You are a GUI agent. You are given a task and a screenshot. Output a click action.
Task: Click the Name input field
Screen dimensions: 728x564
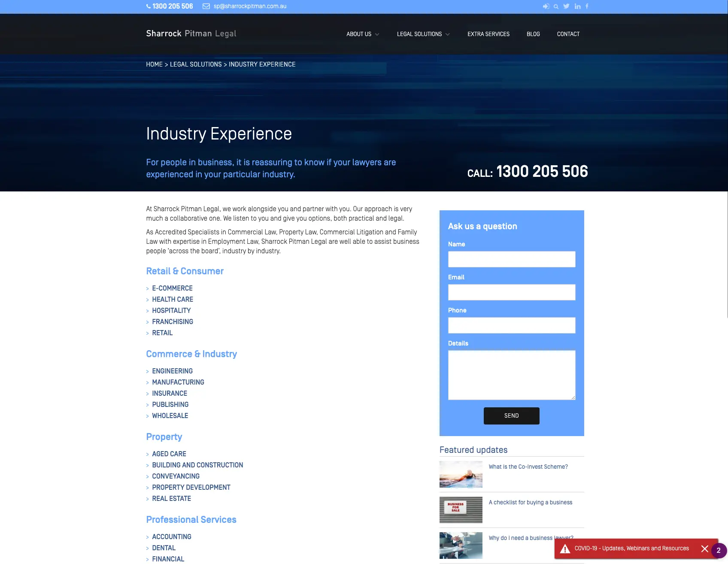[x=511, y=259]
